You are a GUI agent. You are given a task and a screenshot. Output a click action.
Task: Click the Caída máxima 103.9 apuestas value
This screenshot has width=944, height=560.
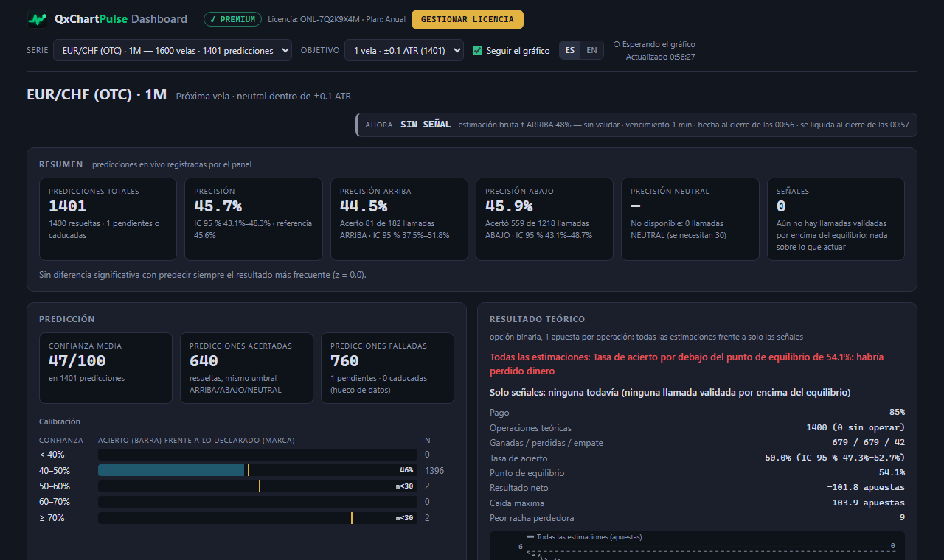pos(868,503)
